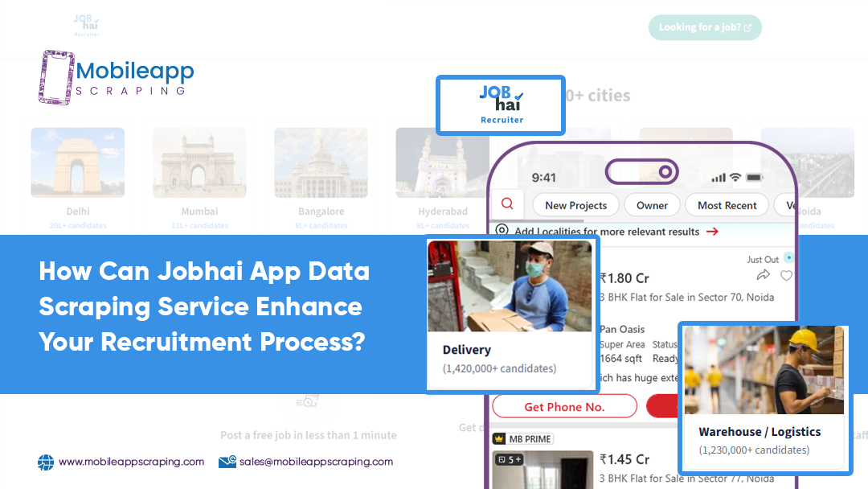Favorite the ₹1.80 Cr listing with the heart icon
This screenshot has height=489, width=868.
[786, 275]
